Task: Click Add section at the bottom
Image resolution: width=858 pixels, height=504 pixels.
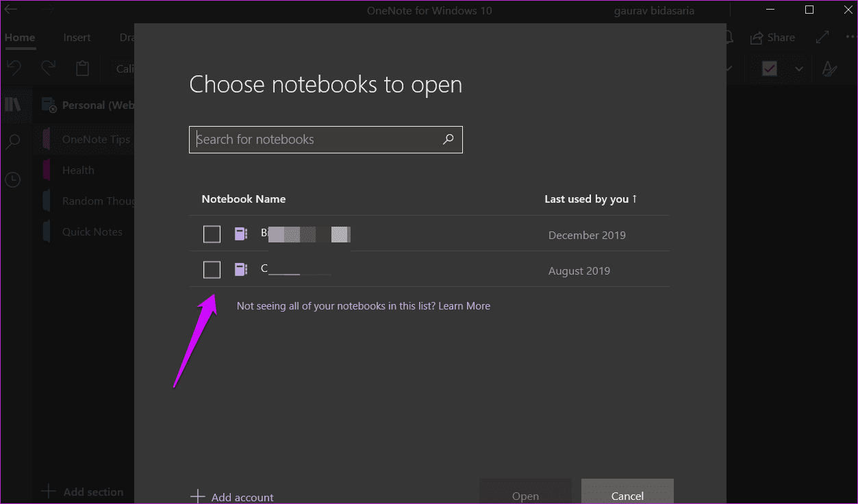Action: 83,492
